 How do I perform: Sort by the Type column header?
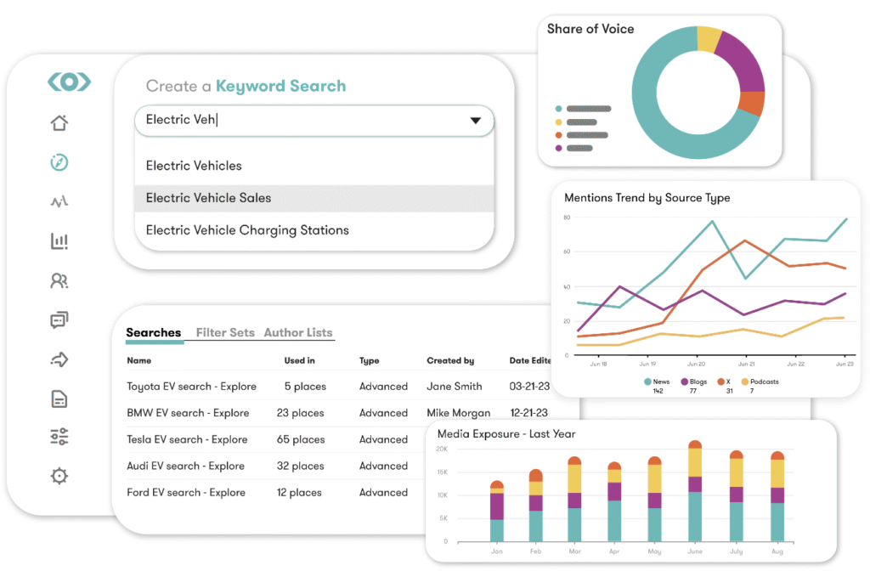pyautogui.click(x=370, y=360)
